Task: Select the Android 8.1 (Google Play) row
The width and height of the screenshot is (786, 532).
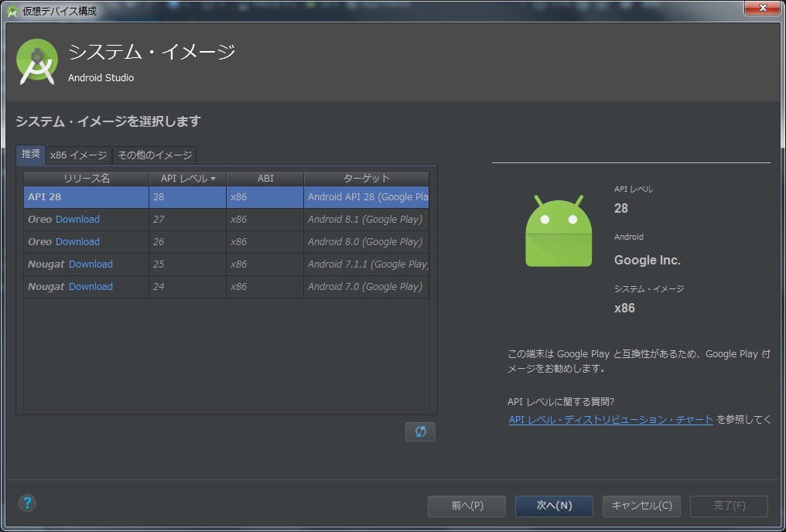Action: pyautogui.click(x=227, y=220)
